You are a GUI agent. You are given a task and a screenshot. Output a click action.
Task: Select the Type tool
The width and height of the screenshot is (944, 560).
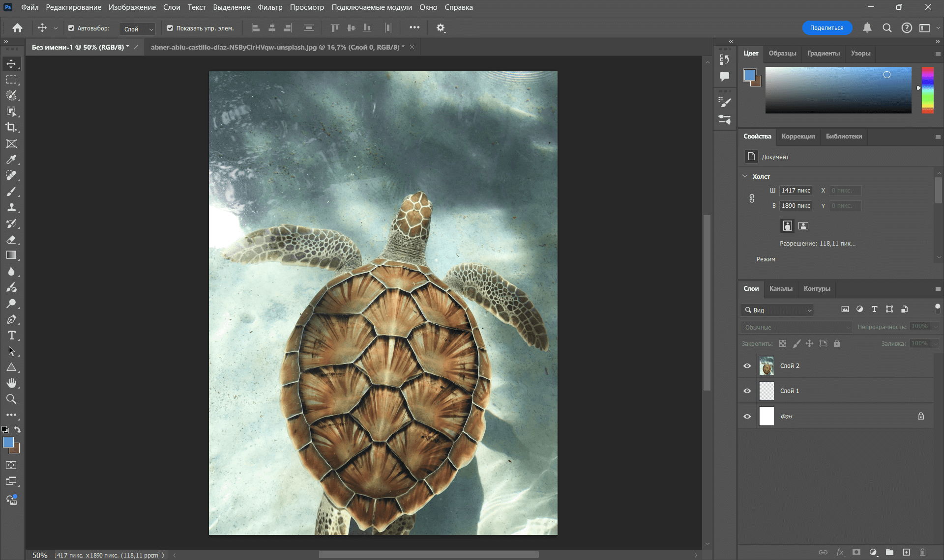11,336
